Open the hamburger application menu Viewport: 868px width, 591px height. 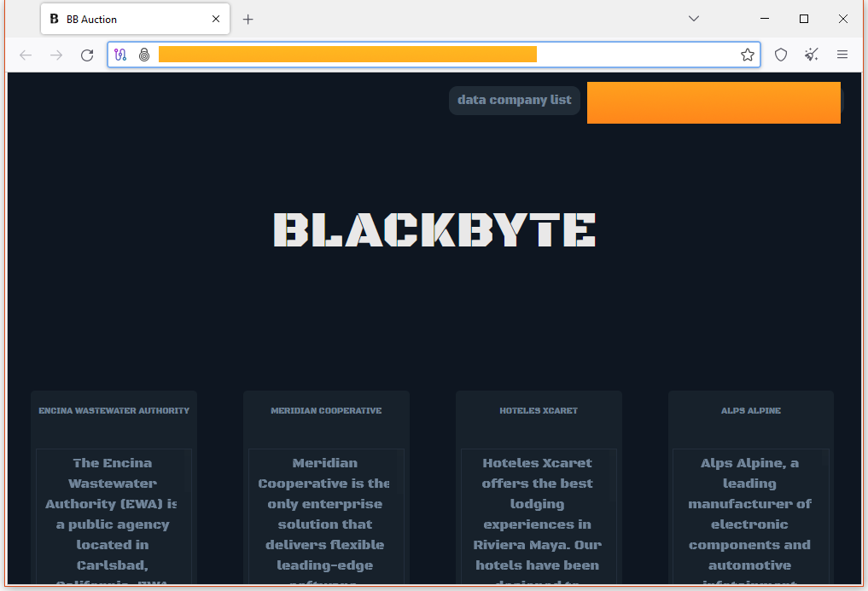[x=842, y=54]
